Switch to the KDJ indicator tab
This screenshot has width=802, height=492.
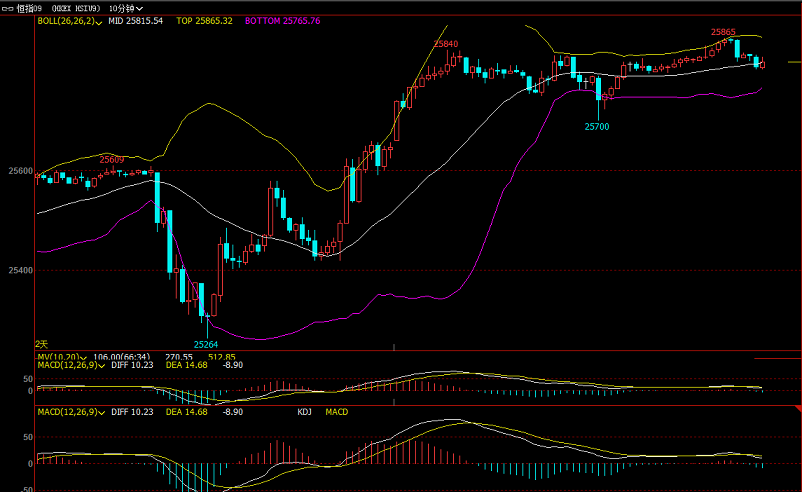click(304, 412)
